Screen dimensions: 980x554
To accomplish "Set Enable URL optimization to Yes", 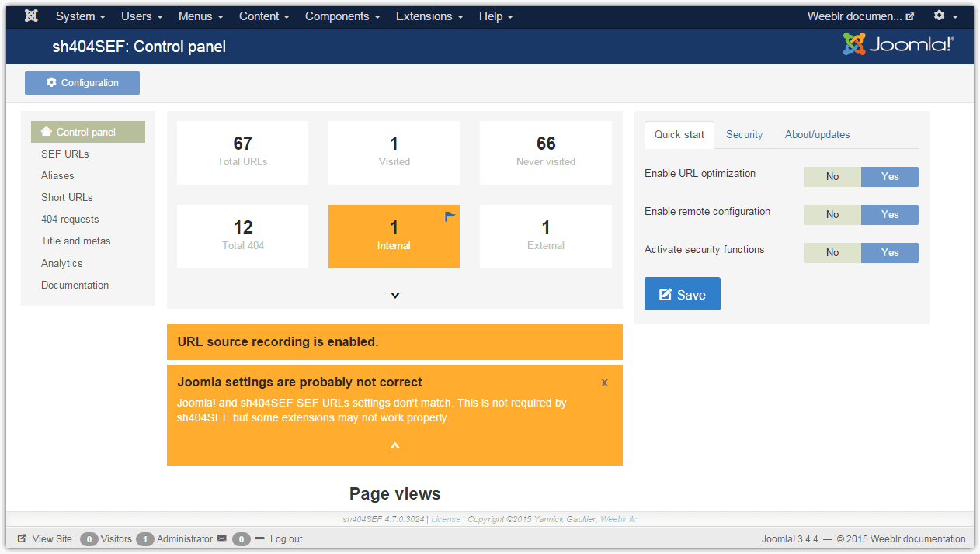I will coord(890,177).
